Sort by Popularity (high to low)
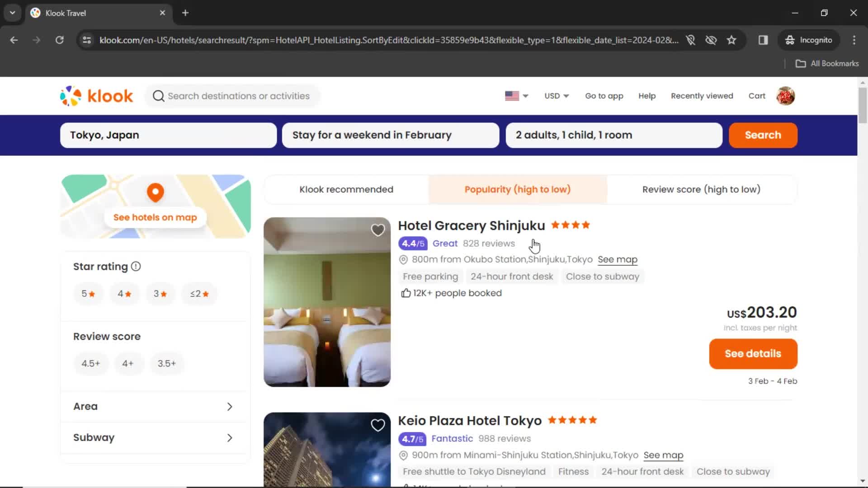 [518, 190]
